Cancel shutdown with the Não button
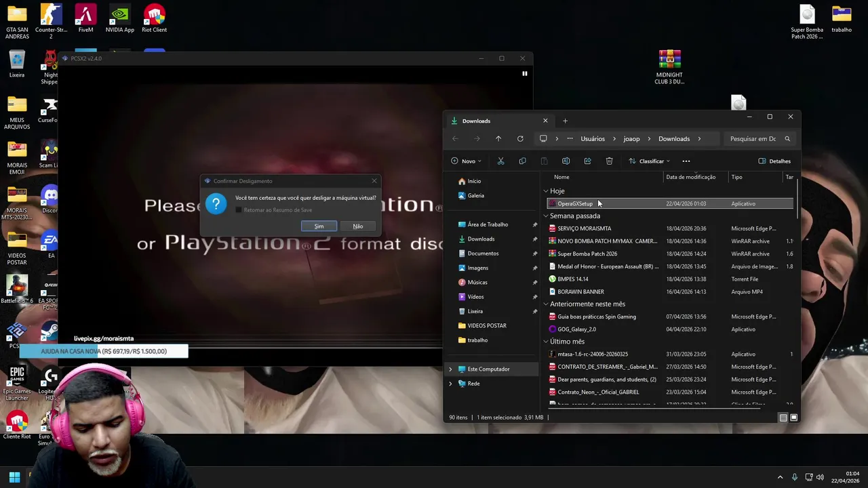The image size is (868, 488). (358, 226)
